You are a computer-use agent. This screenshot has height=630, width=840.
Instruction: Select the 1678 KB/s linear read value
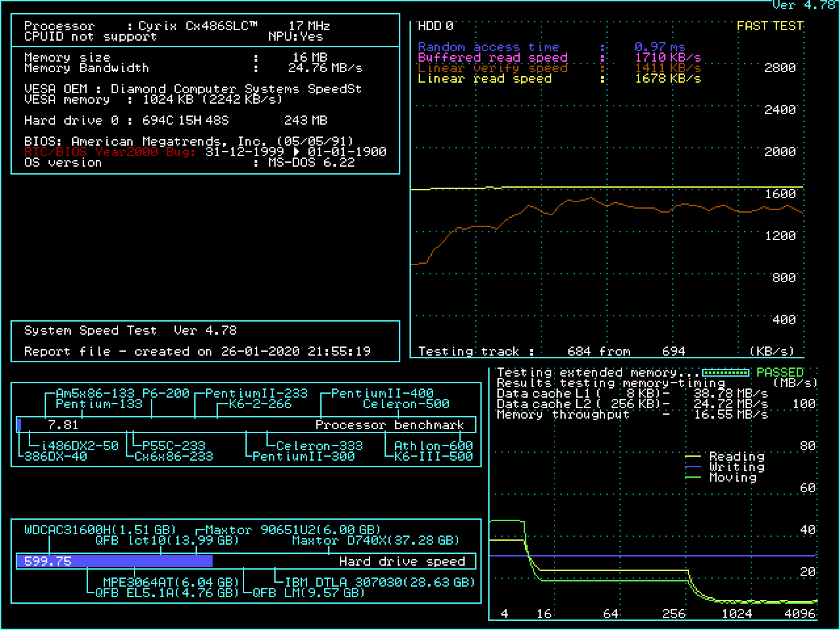[667, 79]
